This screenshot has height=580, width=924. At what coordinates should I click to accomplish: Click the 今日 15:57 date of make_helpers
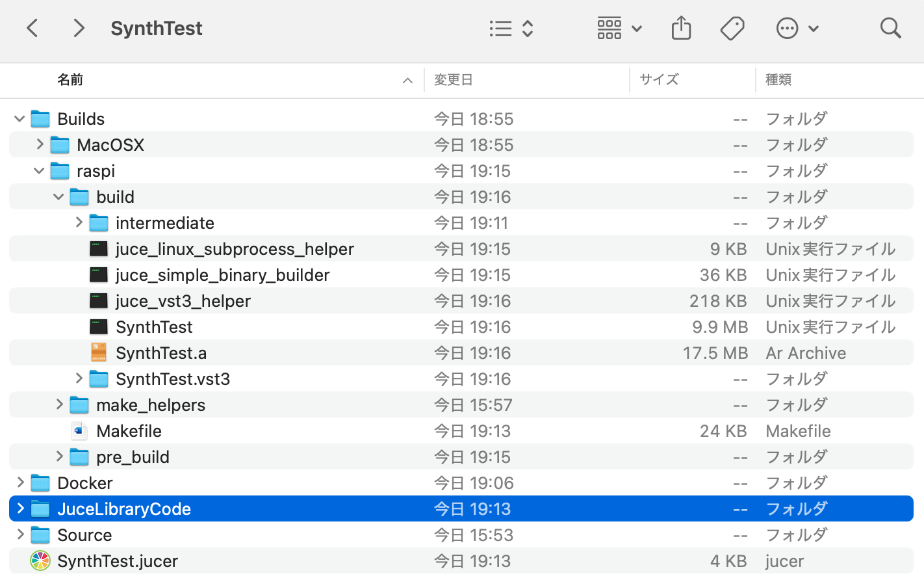pyautogui.click(x=473, y=405)
